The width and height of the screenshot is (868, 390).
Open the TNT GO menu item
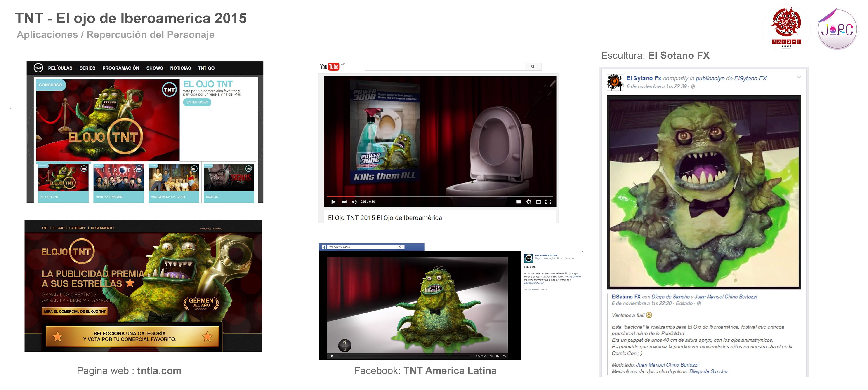pos(206,68)
